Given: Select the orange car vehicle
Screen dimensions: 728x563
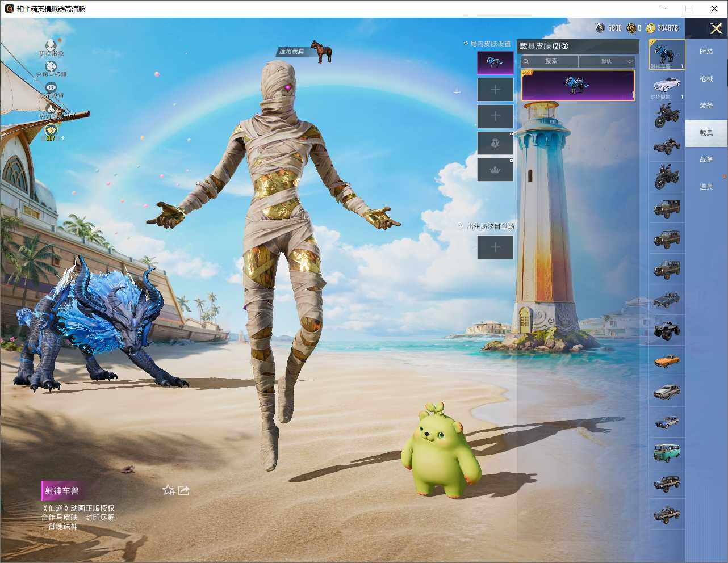Looking at the screenshot, I should pyautogui.click(x=667, y=360).
